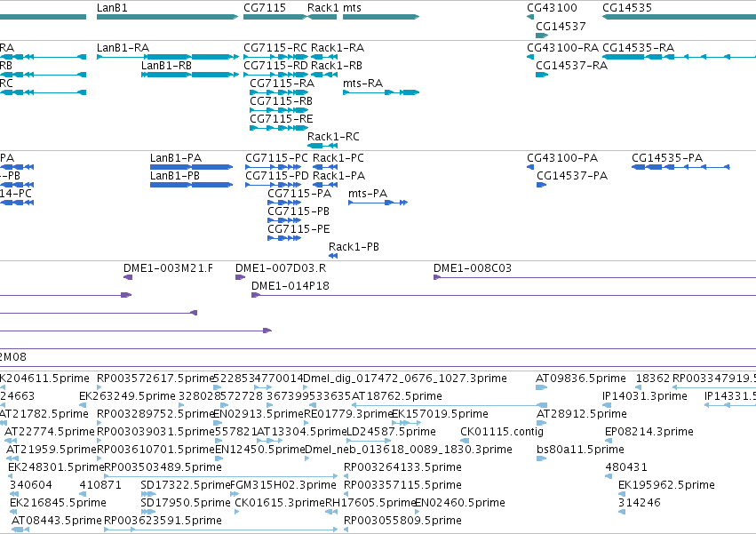Select transcript CG7115-RB

[279, 110]
